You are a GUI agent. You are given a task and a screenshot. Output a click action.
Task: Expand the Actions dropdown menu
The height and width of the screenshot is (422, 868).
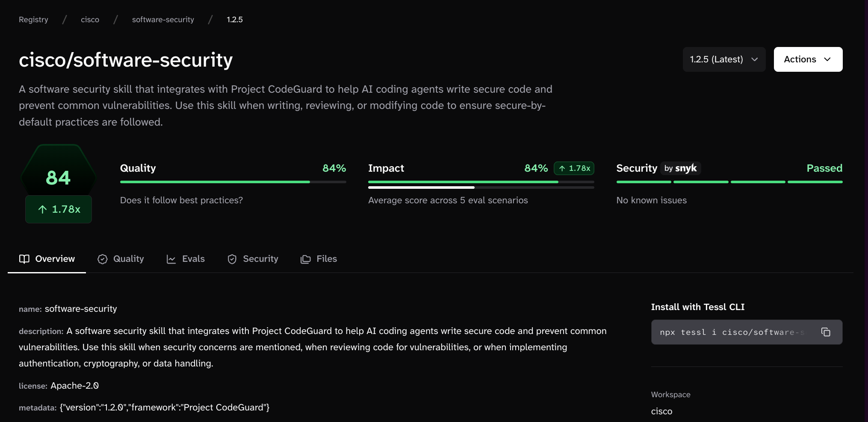pyautogui.click(x=808, y=59)
